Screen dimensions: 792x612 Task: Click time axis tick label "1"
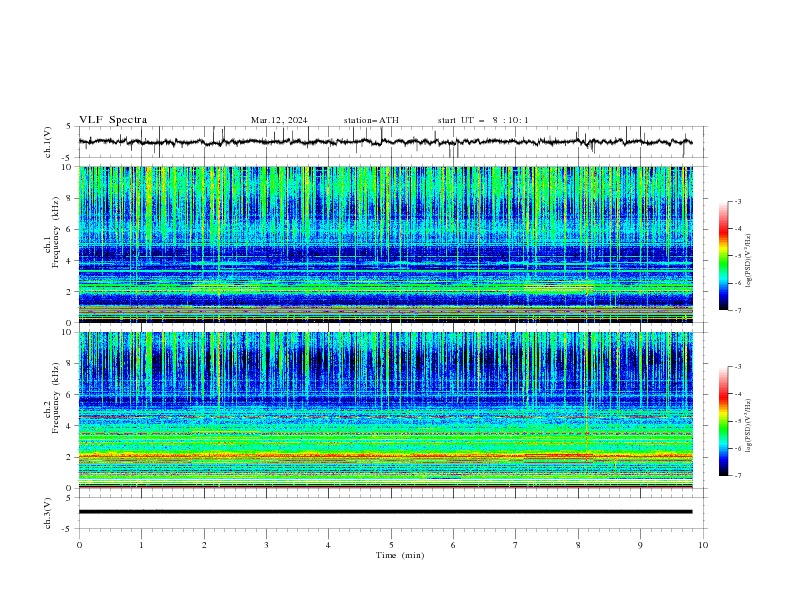coord(141,545)
